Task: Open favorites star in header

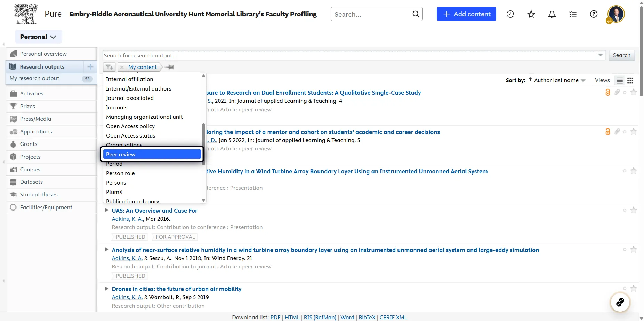Action: (x=531, y=14)
